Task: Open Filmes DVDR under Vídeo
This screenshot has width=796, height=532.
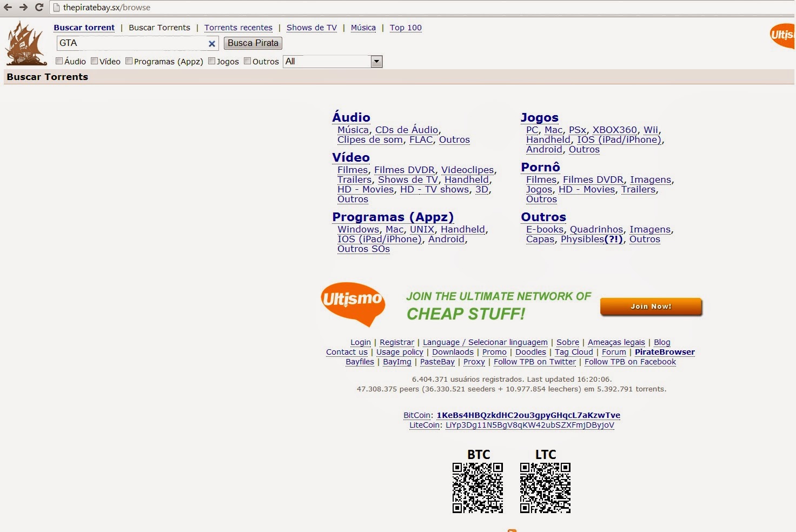Action: point(404,170)
